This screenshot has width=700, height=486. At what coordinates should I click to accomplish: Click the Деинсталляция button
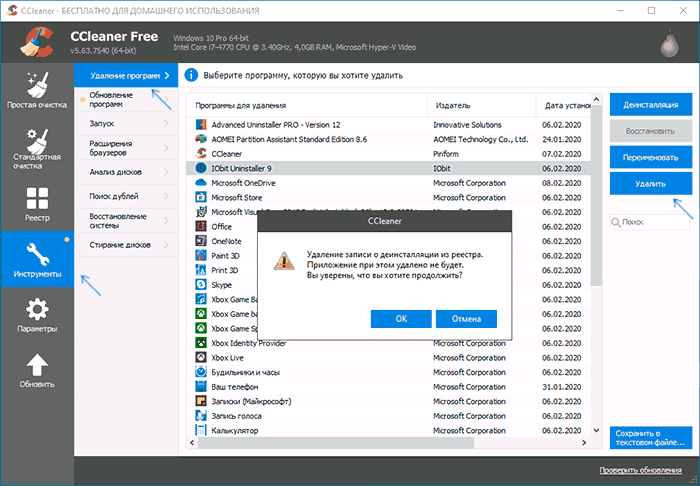[x=651, y=105]
